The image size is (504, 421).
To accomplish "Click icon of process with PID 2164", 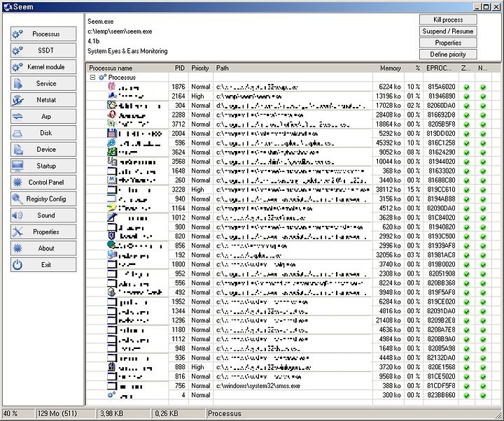I will coord(111,96).
